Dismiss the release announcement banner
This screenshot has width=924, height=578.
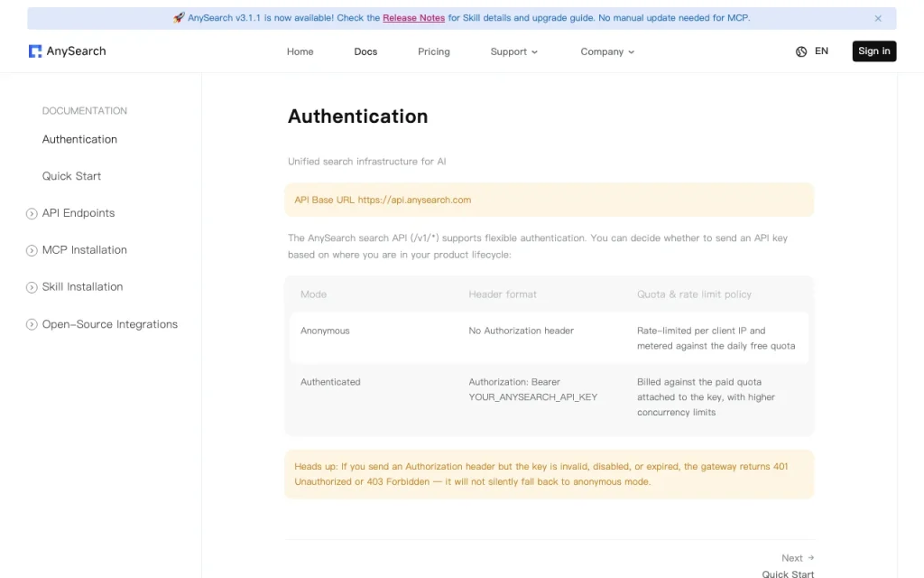tap(878, 18)
